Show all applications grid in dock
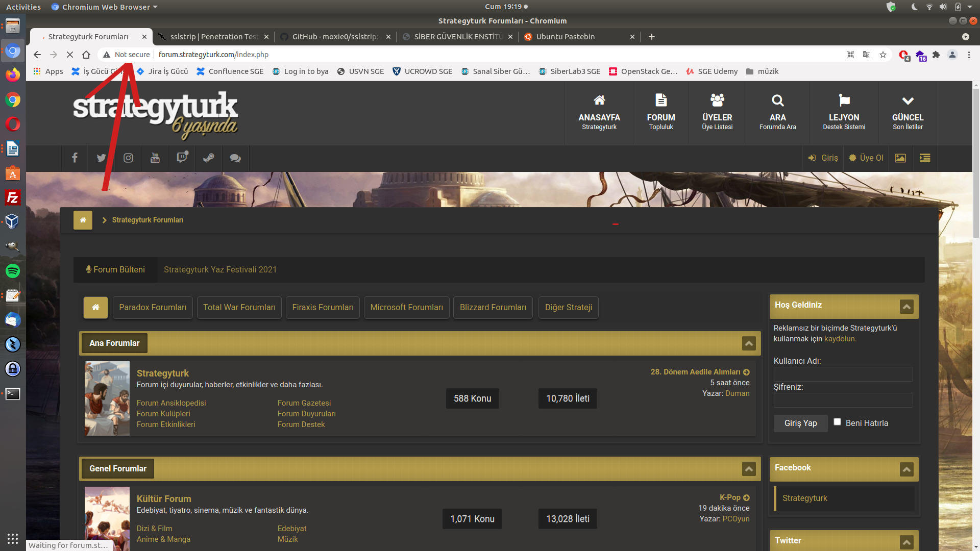The height and width of the screenshot is (551, 980). 13,539
